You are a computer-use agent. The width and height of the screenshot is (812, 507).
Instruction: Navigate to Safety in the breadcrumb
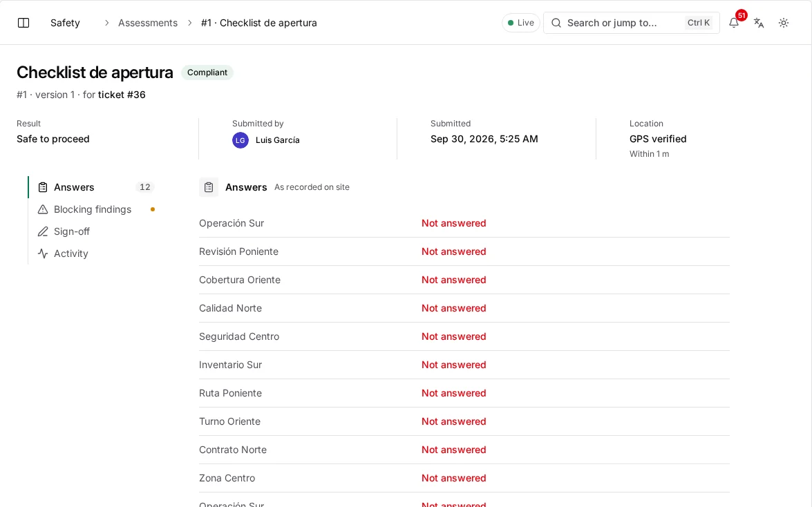pyautogui.click(x=65, y=23)
